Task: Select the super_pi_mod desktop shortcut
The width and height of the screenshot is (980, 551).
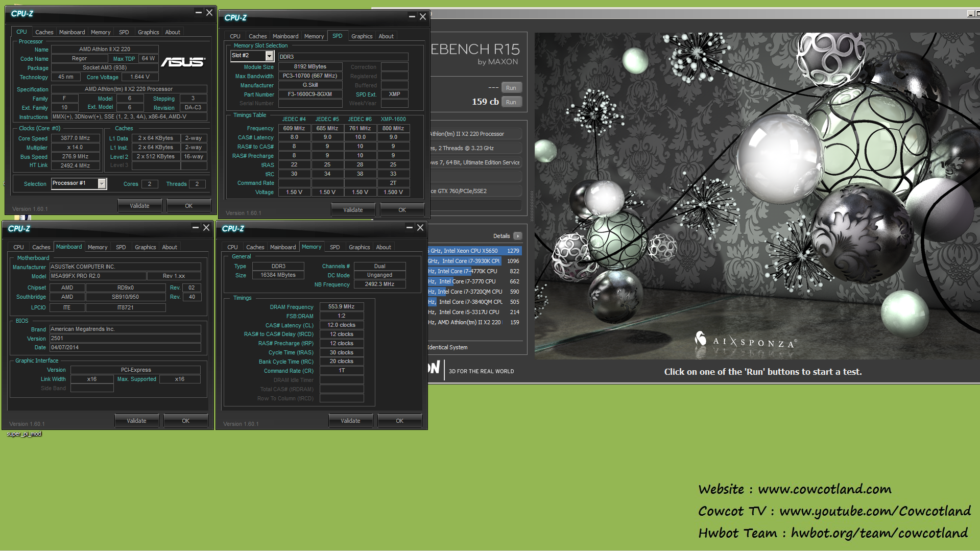Action: point(24,434)
